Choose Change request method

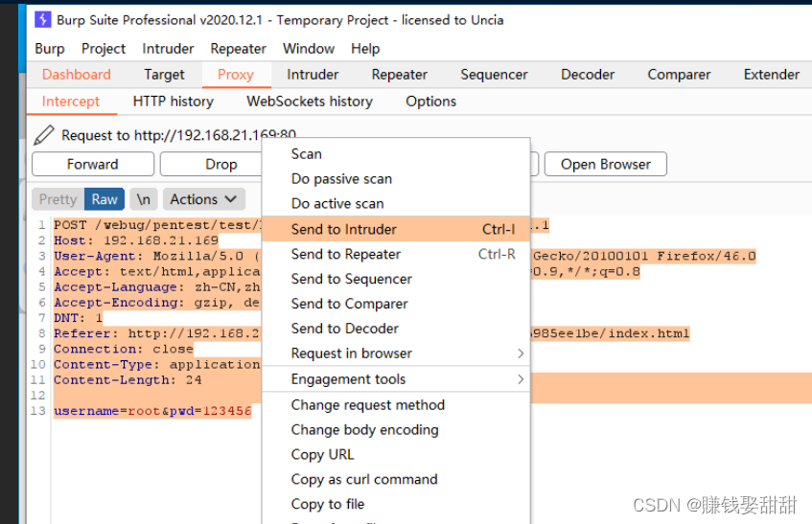396,405
